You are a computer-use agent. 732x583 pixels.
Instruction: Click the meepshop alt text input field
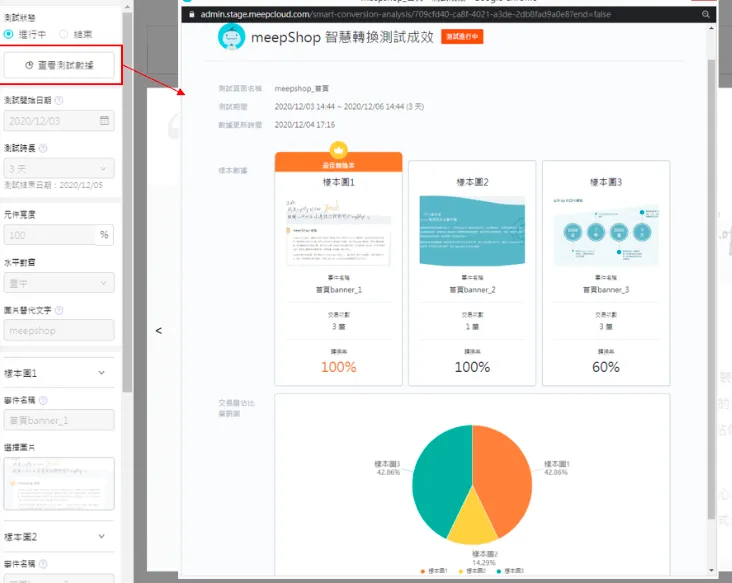pyautogui.click(x=59, y=330)
